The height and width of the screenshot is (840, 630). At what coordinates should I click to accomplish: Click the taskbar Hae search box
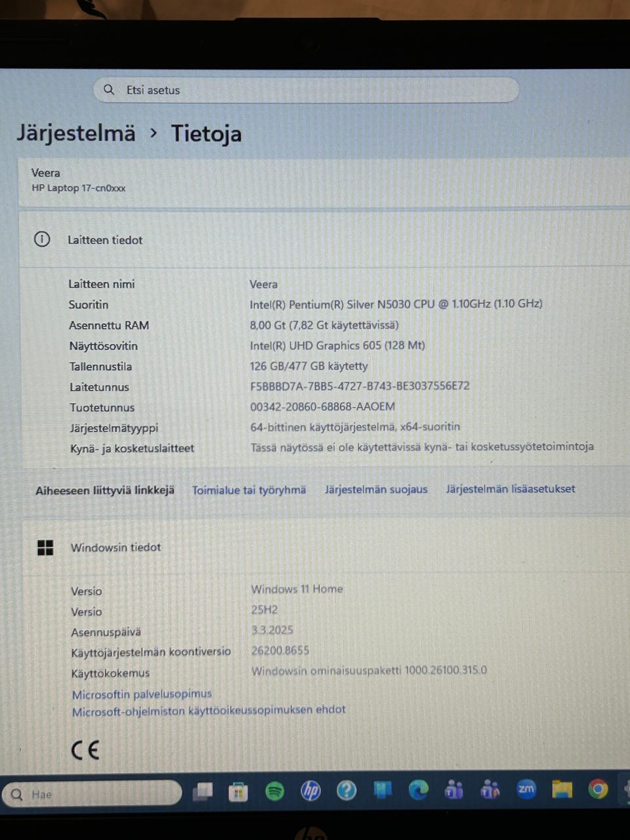click(92, 793)
